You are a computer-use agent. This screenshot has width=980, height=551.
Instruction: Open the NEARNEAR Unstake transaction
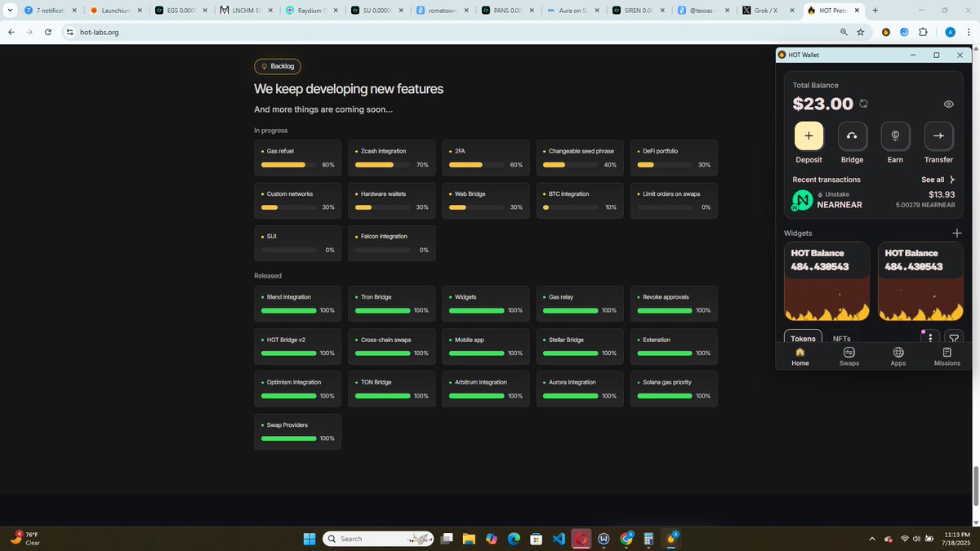[874, 200]
